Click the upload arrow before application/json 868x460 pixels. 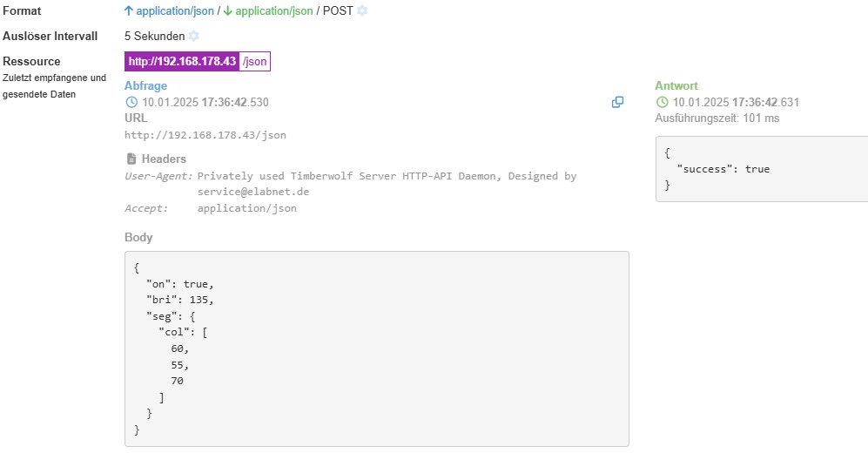pyautogui.click(x=129, y=10)
